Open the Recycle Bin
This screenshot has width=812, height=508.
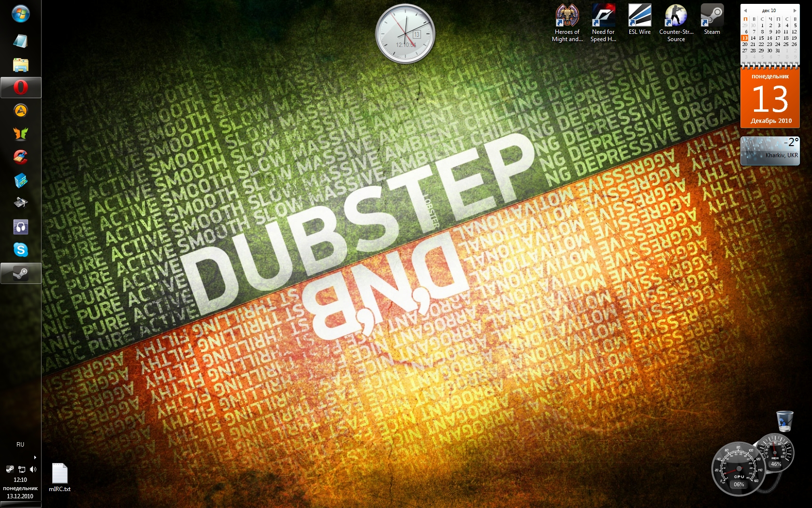point(784,421)
